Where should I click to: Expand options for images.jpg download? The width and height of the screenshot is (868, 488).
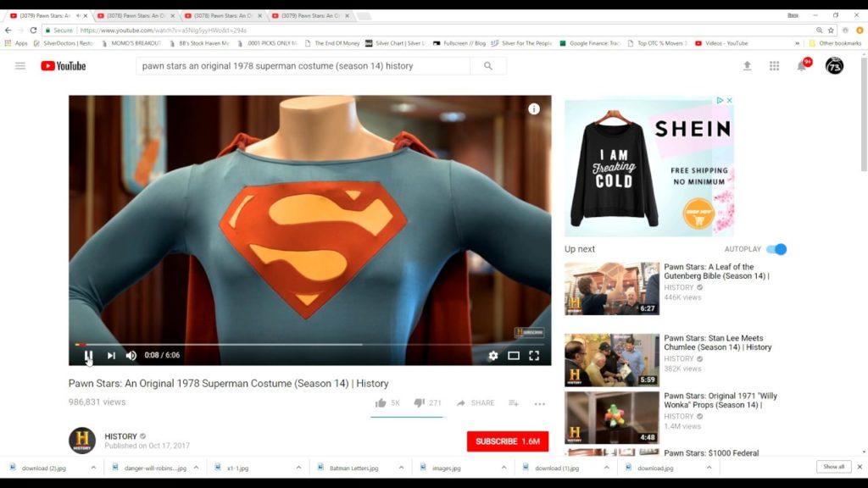point(504,468)
